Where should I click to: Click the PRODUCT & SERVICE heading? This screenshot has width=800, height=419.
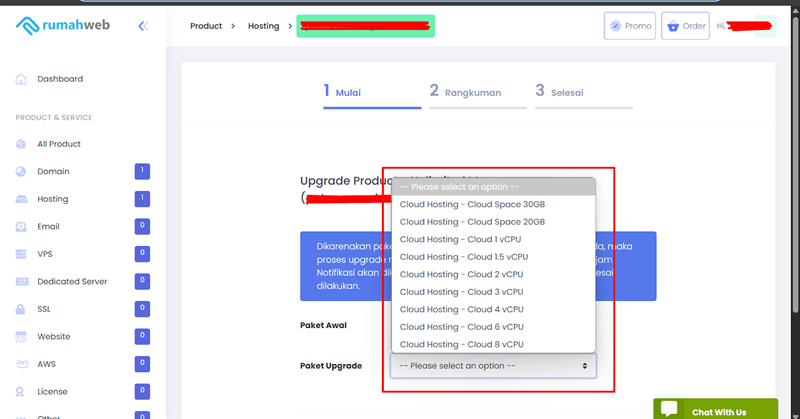[x=54, y=117]
